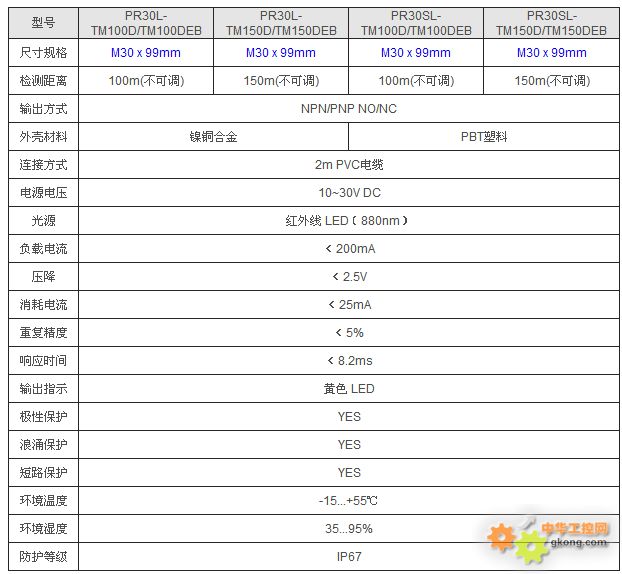Select 100m(不可调) under PR30L-TM100D column
The image size is (622, 574).
[146, 81]
